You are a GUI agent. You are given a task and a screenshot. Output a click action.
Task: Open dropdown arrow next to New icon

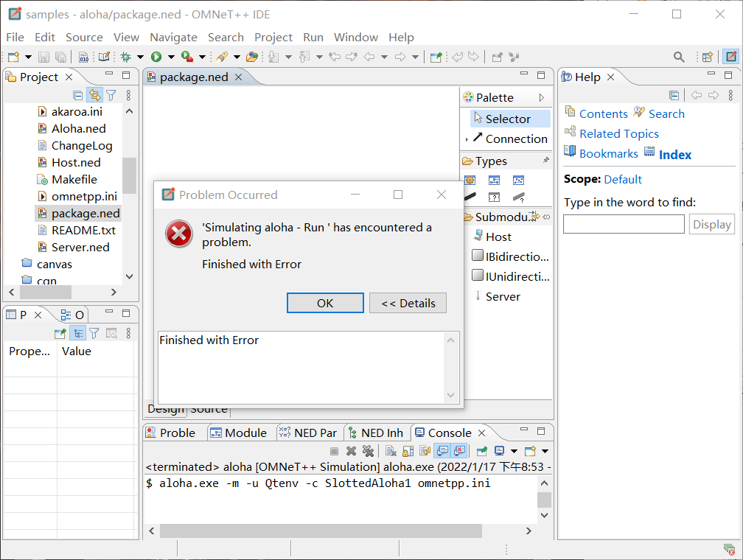29,57
